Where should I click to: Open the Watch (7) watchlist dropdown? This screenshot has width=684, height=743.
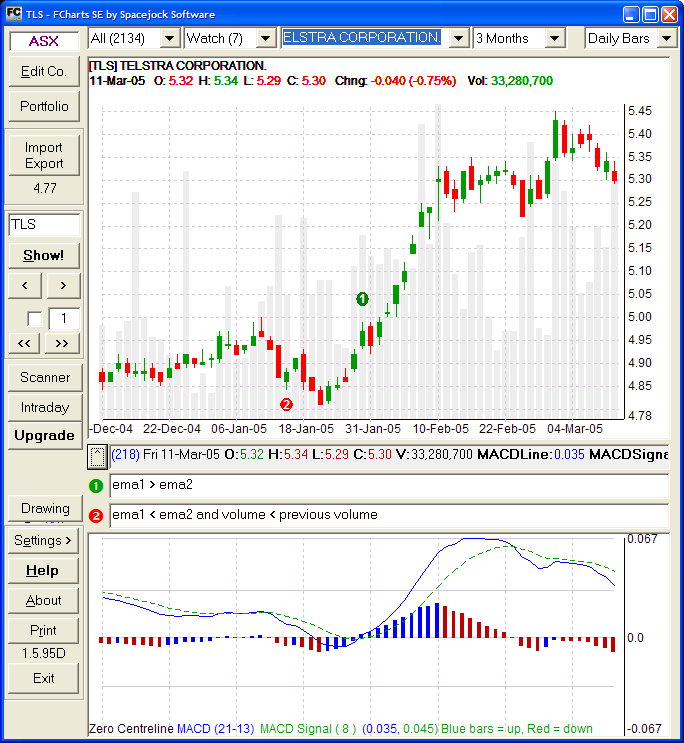click(266, 38)
